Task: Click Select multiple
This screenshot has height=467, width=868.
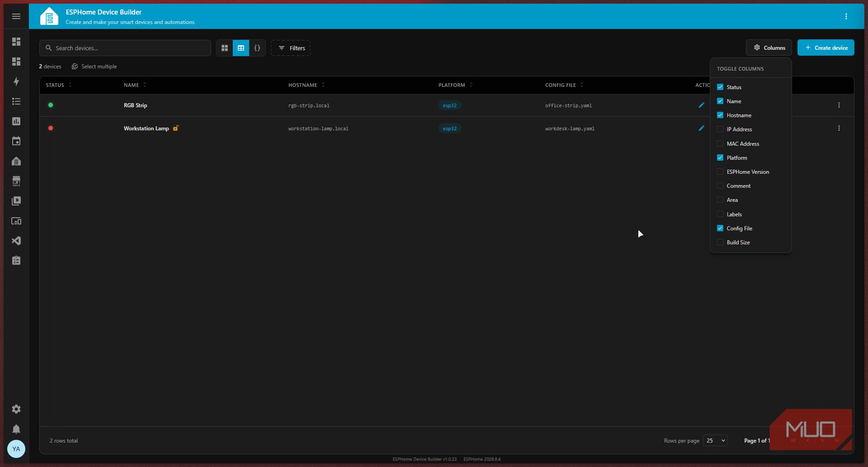Action: click(x=94, y=67)
